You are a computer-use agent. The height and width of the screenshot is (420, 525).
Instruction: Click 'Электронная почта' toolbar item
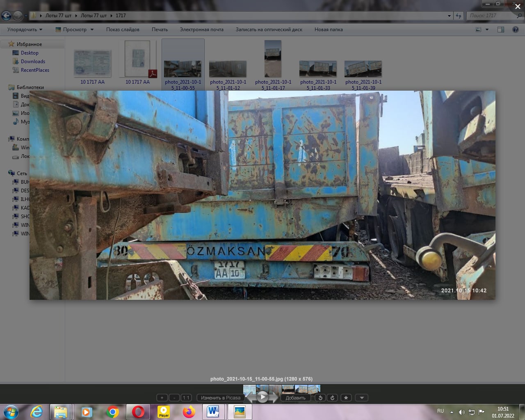coord(201,30)
